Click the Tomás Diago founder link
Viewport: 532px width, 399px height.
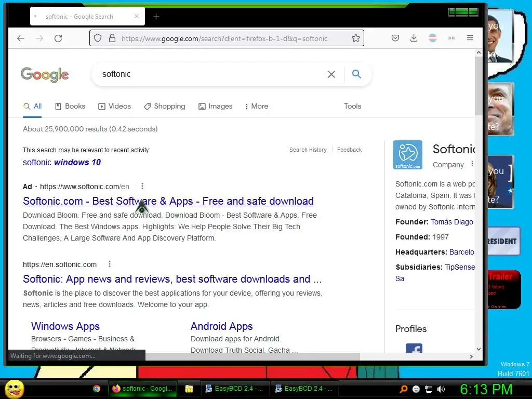pyautogui.click(x=452, y=222)
